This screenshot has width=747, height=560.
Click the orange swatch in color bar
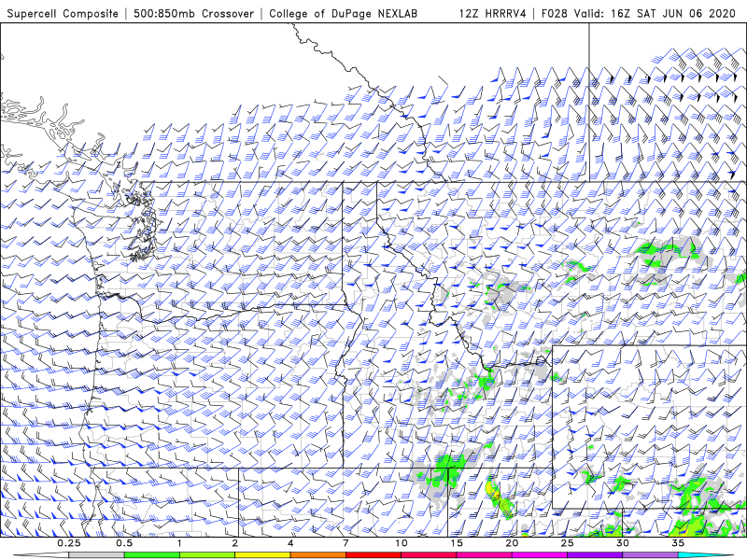point(317,555)
